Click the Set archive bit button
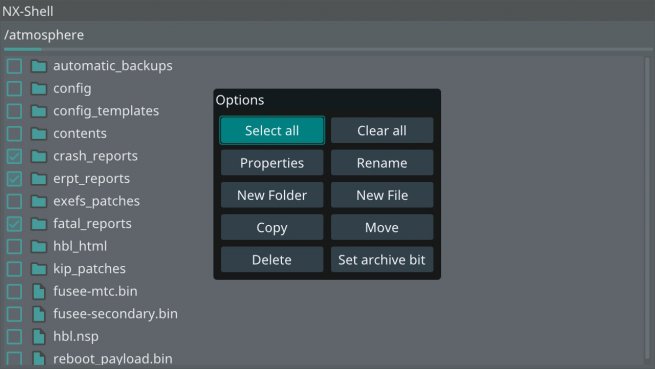 (382, 260)
